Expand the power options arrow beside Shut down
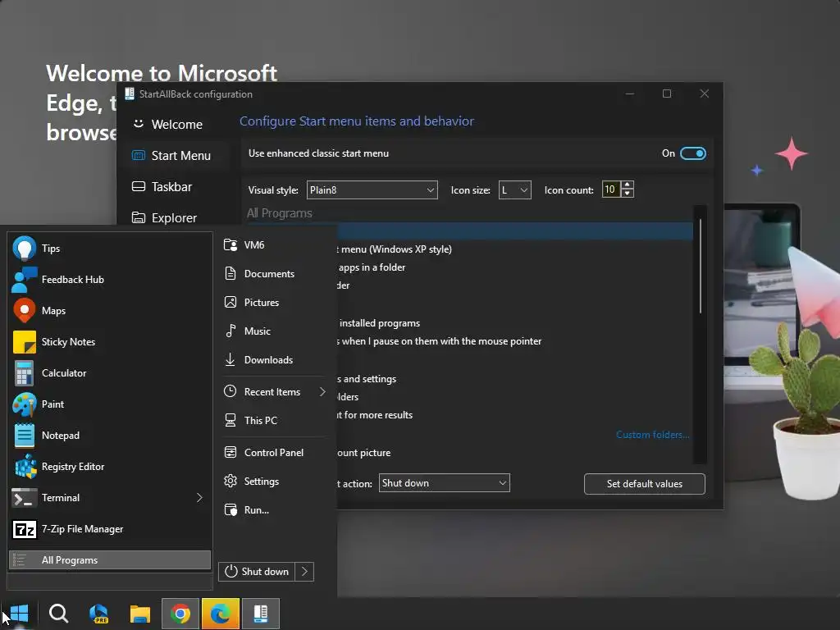 pos(304,572)
